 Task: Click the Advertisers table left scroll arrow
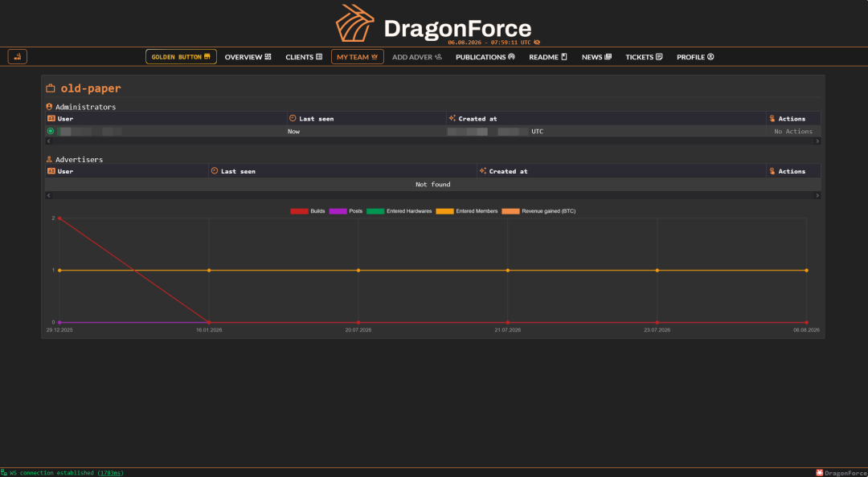click(48, 195)
